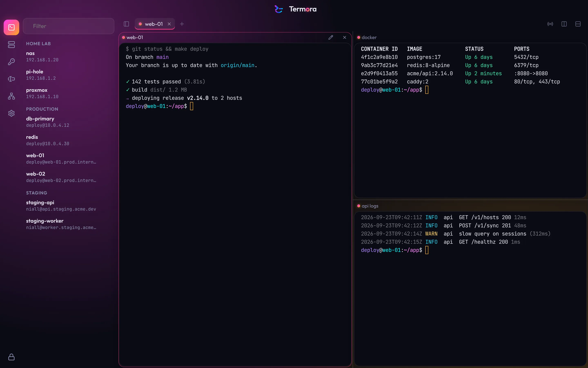The width and height of the screenshot is (588, 368).
Task: Collapse the STAGING group header
Action: coord(37,193)
